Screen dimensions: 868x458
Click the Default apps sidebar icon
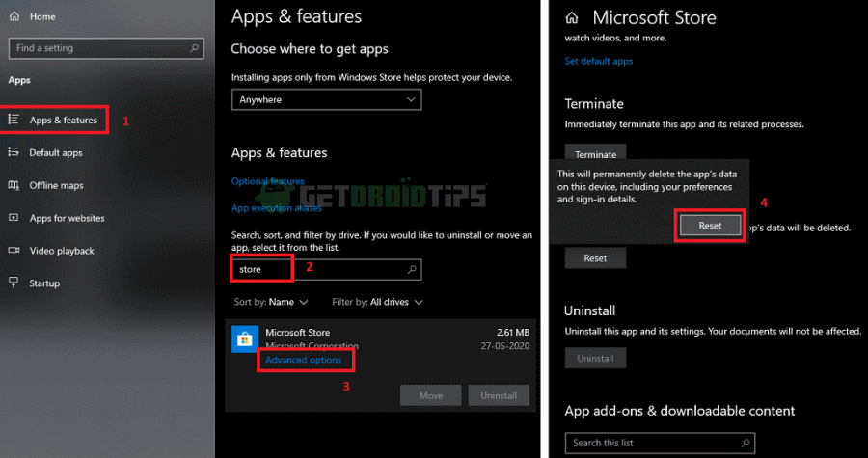point(14,152)
